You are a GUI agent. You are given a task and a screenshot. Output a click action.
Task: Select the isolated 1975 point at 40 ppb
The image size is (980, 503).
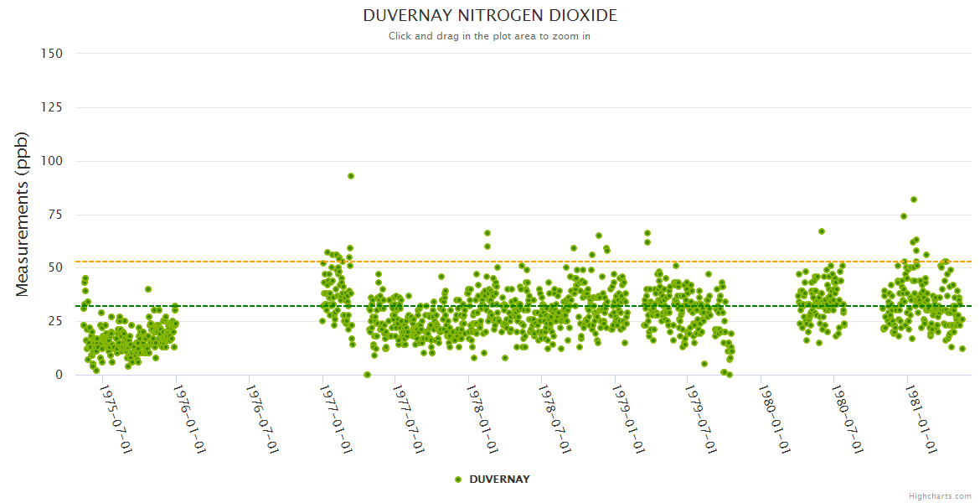click(148, 289)
